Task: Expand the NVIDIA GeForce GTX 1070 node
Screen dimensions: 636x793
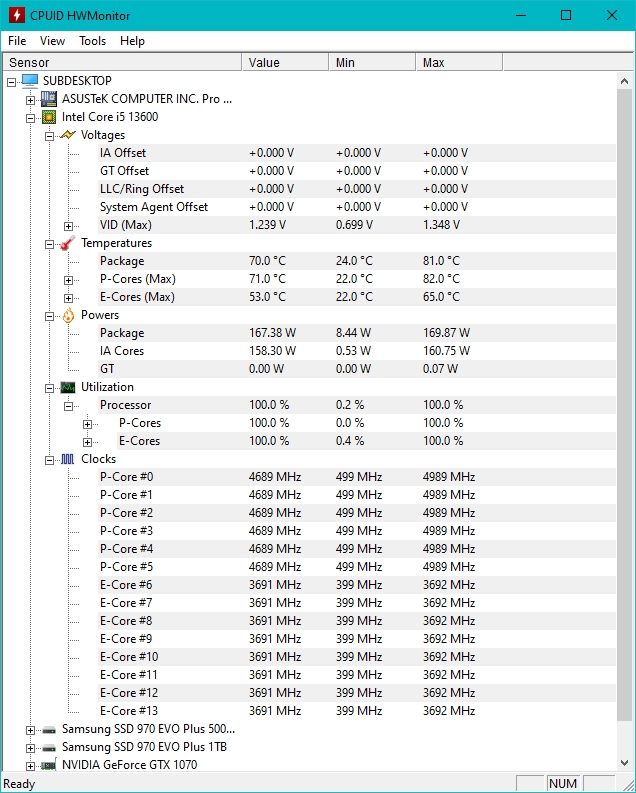Action: coord(30,766)
